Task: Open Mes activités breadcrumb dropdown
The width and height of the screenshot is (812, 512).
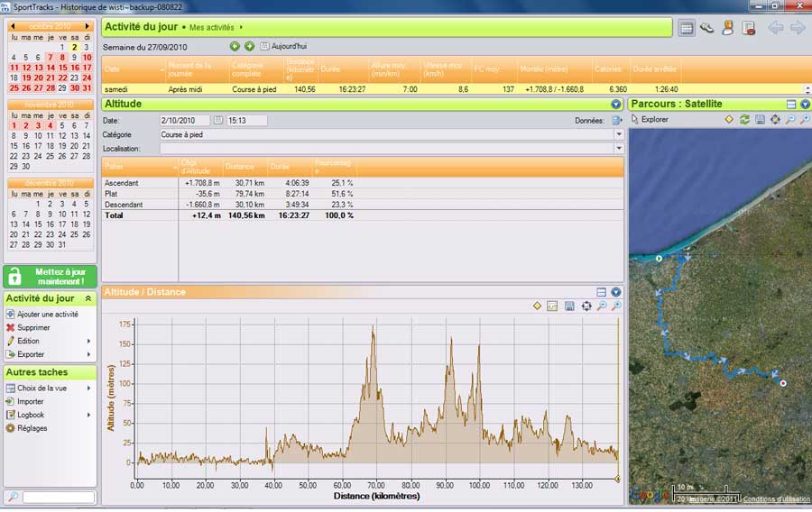Action: click(x=241, y=27)
